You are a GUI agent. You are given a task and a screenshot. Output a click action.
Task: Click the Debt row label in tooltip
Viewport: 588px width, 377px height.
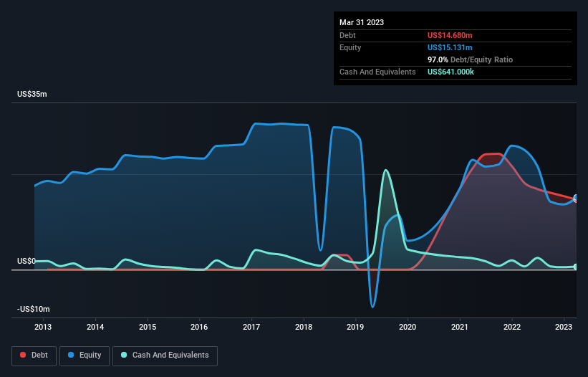click(347, 35)
